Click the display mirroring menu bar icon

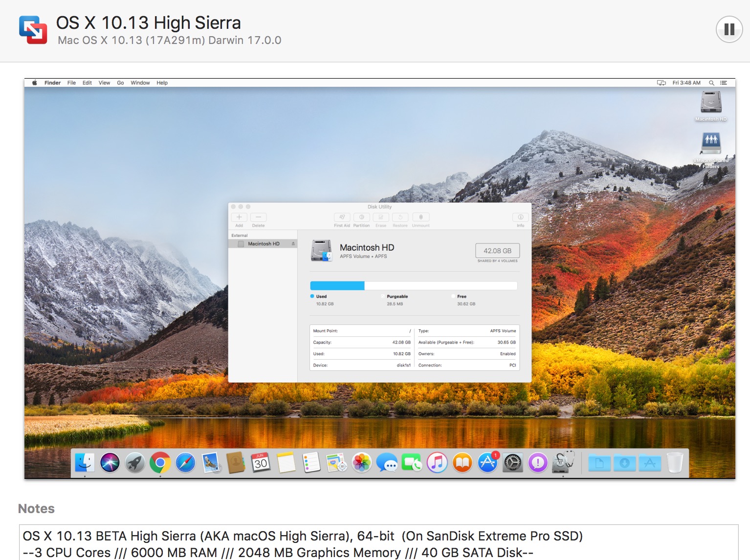pos(661,83)
